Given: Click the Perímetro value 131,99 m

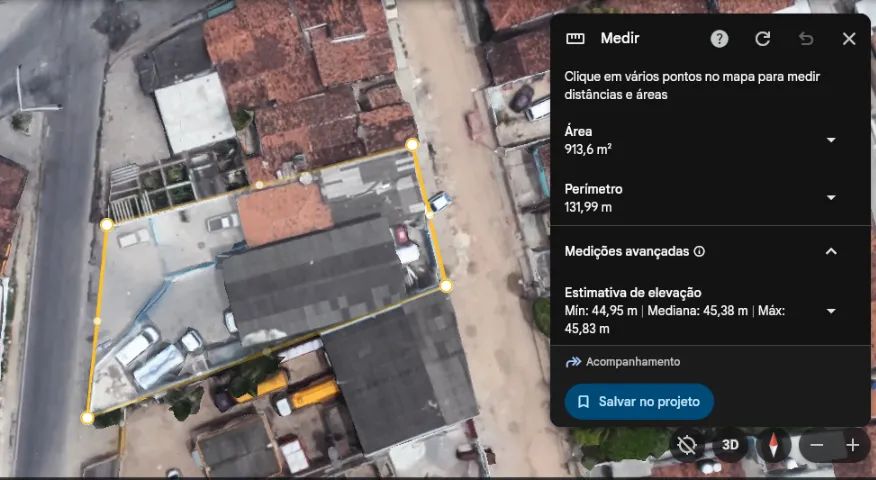Looking at the screenshot, I should pyautogui.click(x=588, y=207).
